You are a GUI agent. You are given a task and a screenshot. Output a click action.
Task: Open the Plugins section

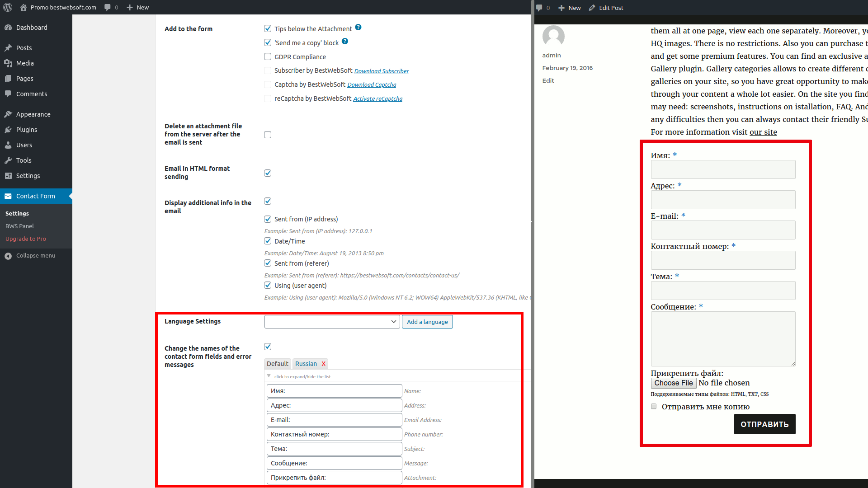click(x=26, y=129)
